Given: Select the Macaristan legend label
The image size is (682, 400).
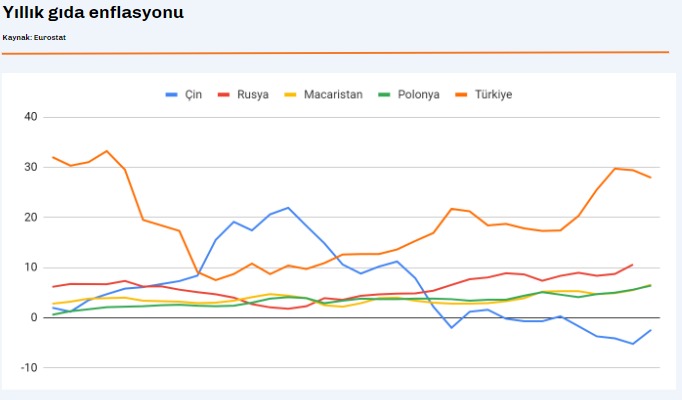Looking at the screenshot, I should point(333,95).
